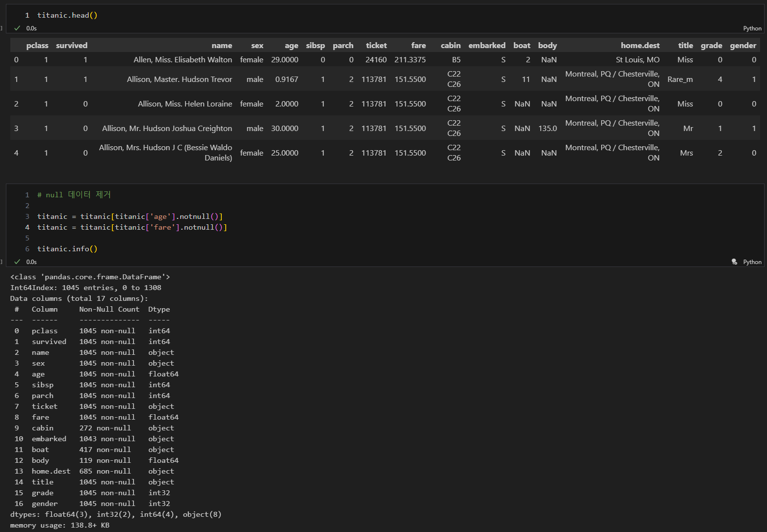Click the success checkmark of the titanic.info() cell
This screenshot has height=532, width=767.
point(17,262)
